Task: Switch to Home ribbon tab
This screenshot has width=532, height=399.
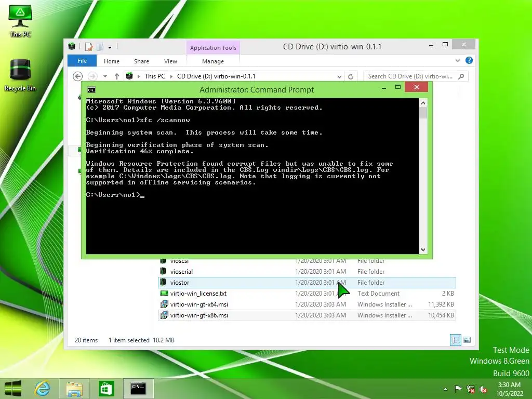Action: 112,61
